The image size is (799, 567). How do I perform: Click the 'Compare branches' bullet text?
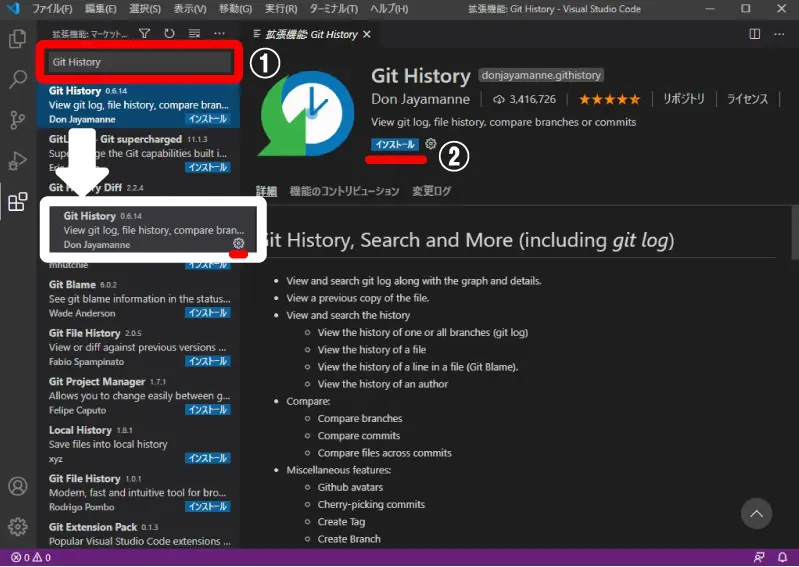[360, 418]
